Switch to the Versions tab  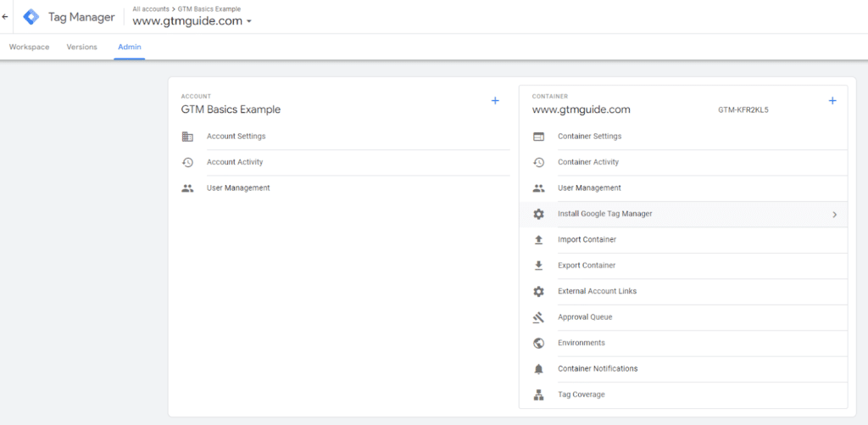[82, 48]
